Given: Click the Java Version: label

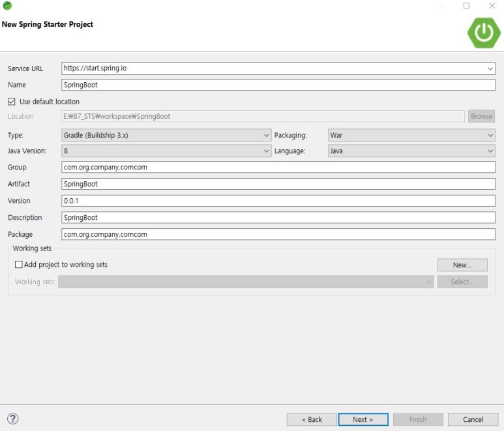Looking at the screenshot, I should point(27,151).
